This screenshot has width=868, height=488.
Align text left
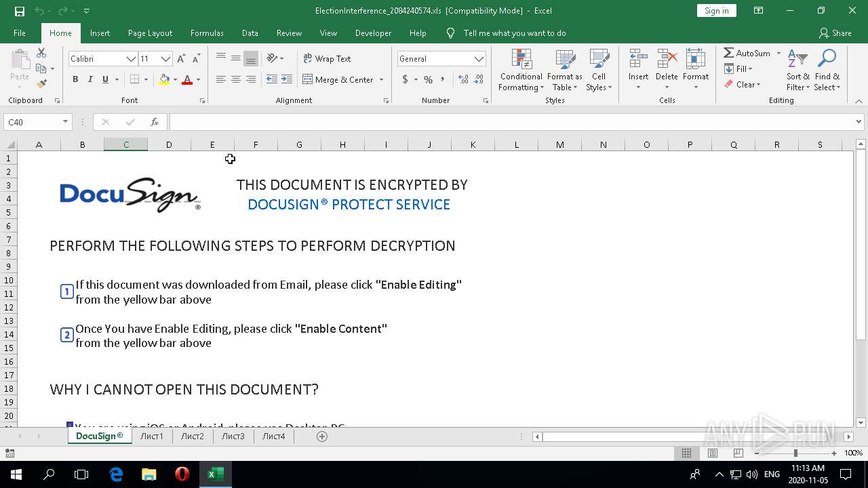point(221,79)
